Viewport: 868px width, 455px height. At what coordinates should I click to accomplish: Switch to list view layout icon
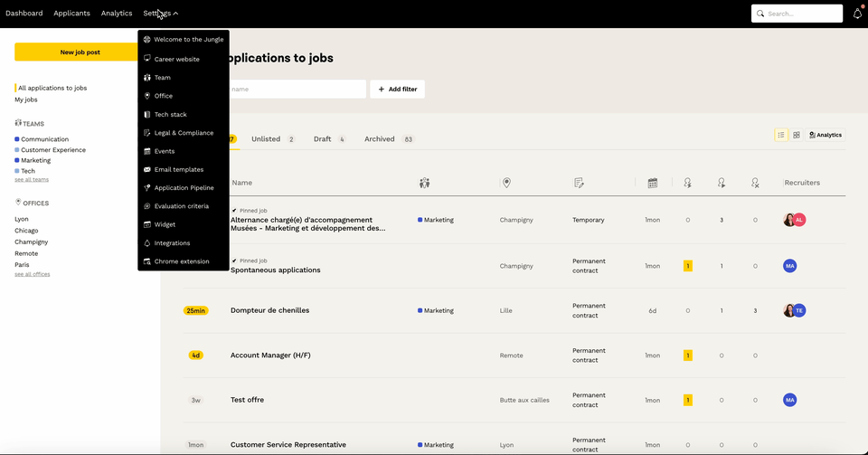(x=781, y=135)
